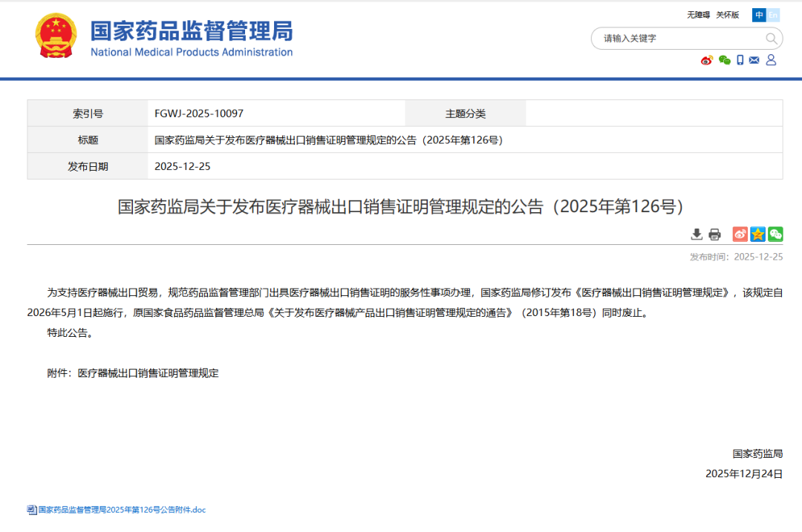
Task: Click the national emblem logo
Action: (x=56, y=36)
